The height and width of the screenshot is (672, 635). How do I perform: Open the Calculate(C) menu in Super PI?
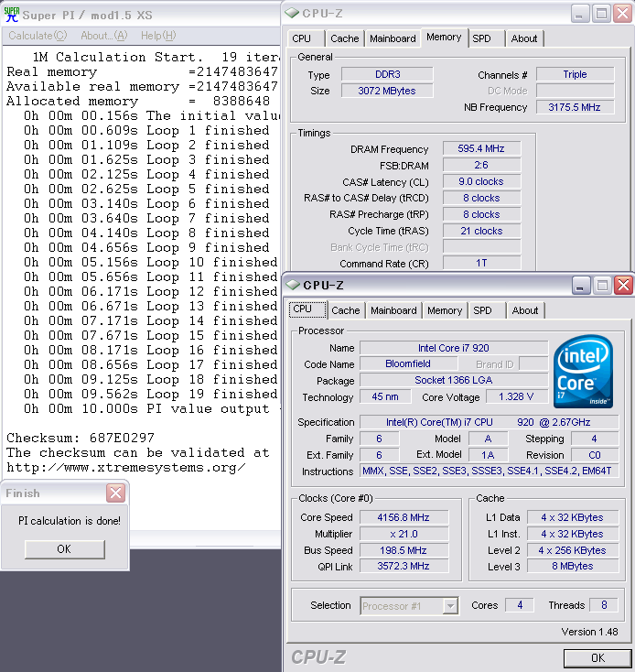click(x=38, y=36)
